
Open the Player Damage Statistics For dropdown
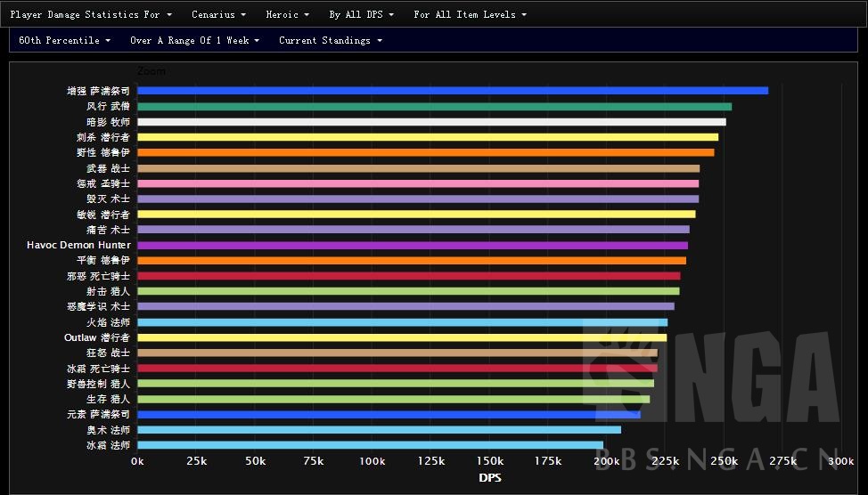coord(91,14)
